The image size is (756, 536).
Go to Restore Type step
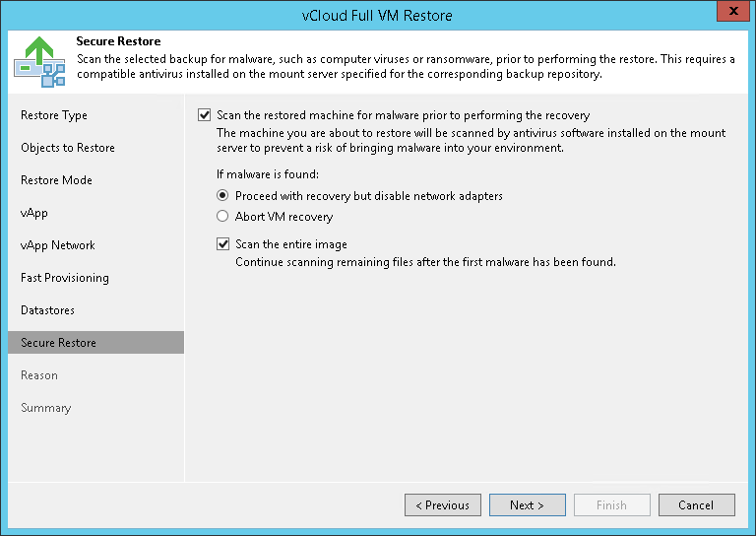[x=54, y=115]
